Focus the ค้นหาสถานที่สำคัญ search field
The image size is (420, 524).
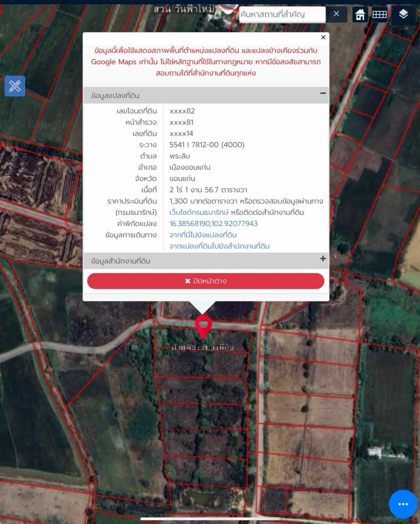(x=282, y=14)
